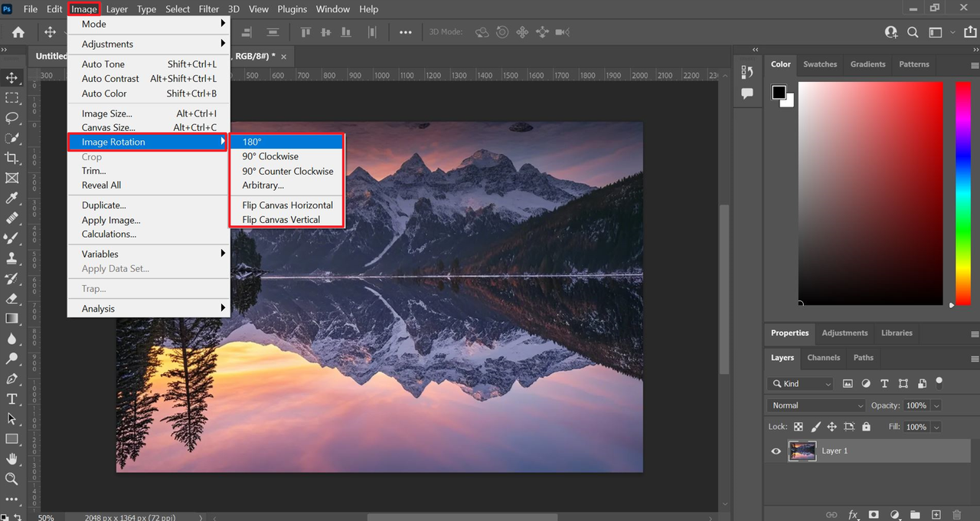980x521 pixels.
Task: Open the Normal blend mode dropdown
Action: click(816, 405)
